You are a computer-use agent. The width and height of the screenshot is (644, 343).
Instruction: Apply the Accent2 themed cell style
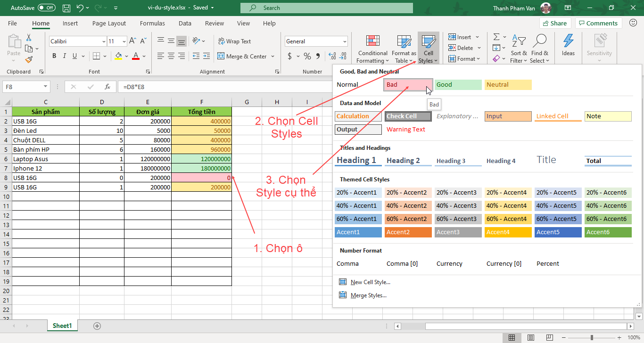[x=408, y=232]
